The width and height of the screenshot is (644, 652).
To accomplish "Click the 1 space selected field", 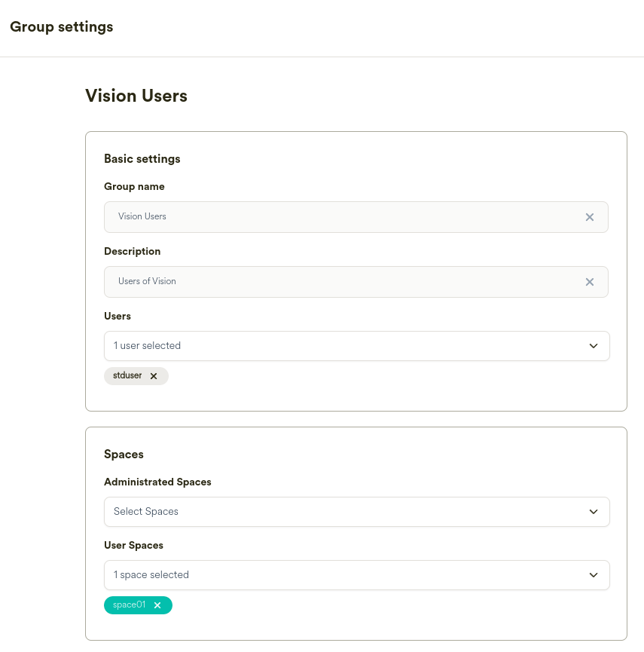I will tap(301, 574).
